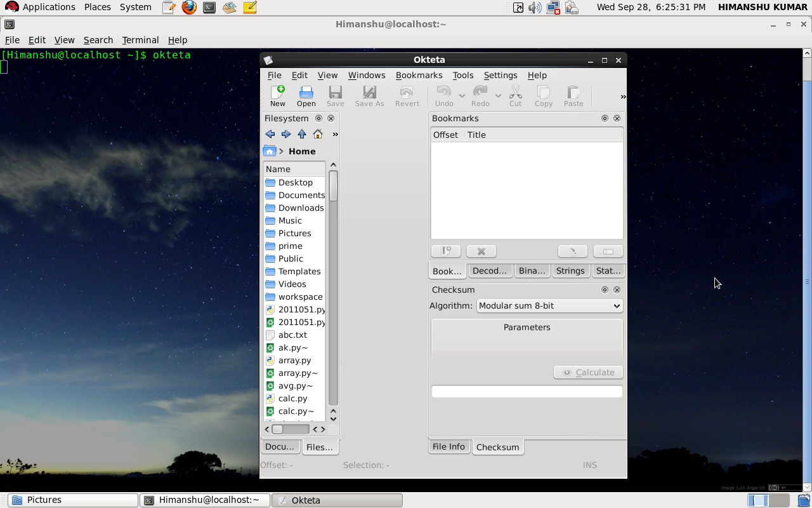The width and height of the screenshot is (812, 508).
Task: Click the Filesystem vertical scrollbar handle
Action: click(x=333, y=186)
